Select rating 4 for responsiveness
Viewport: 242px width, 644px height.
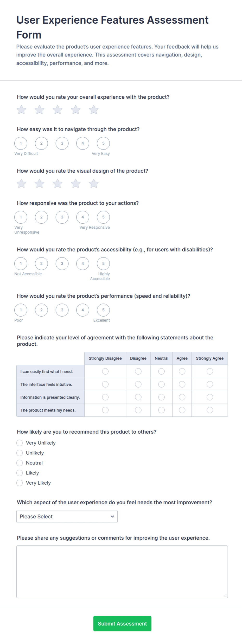click(x=83, y=217)
